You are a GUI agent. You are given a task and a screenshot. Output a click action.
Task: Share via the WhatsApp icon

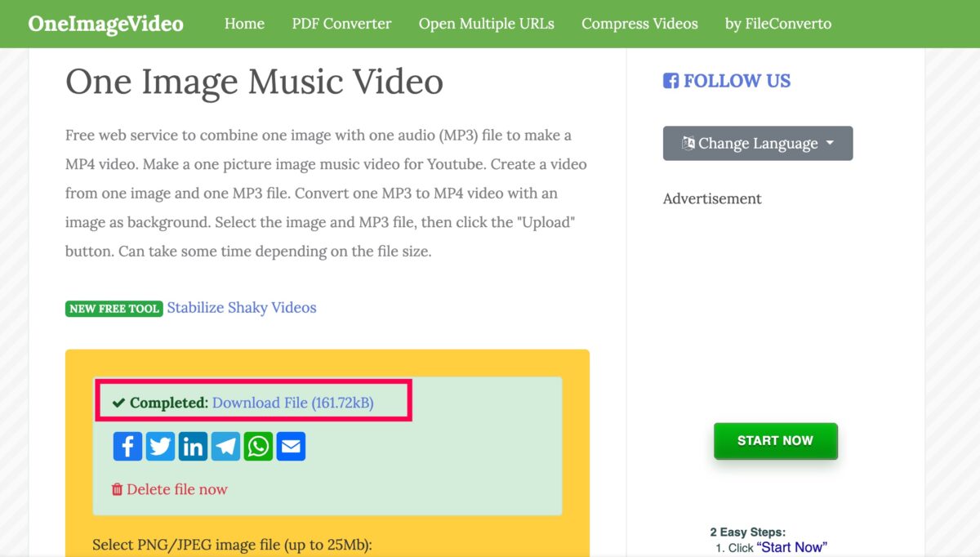coord(259,447)
